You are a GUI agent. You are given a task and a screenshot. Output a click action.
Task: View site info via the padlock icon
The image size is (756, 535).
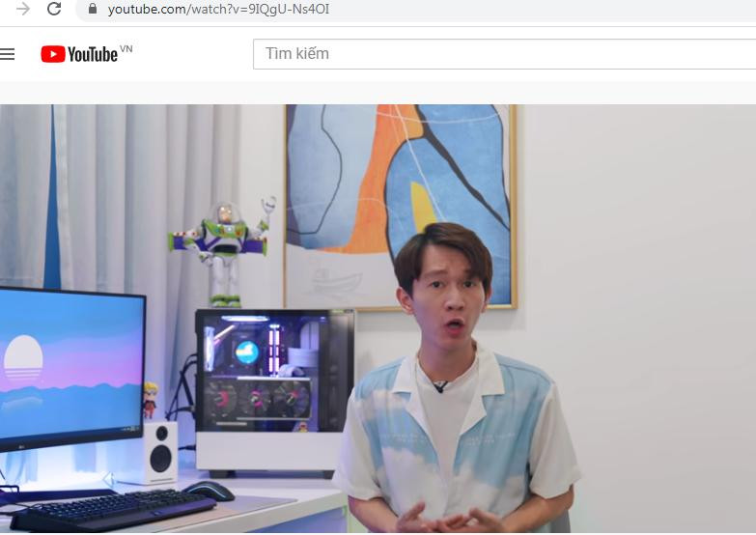(x=93, y=8)
